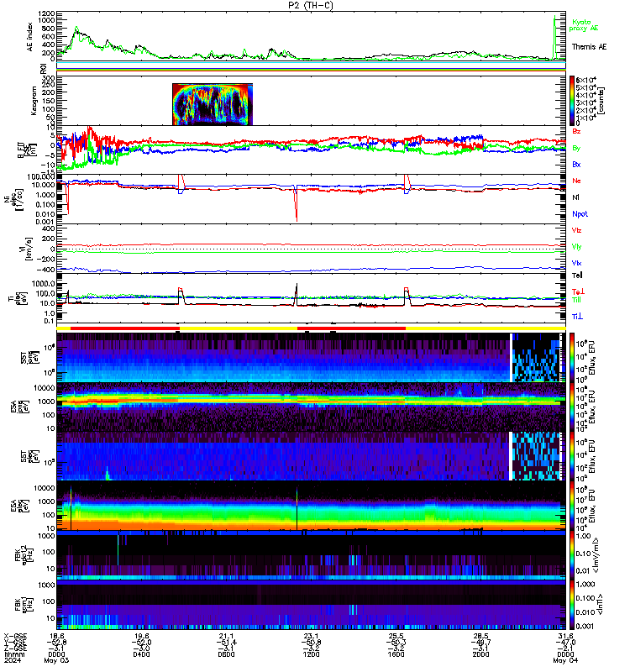630x672 pixels.
Task: Select the black Ni legend label
Action: pos(575,197)
